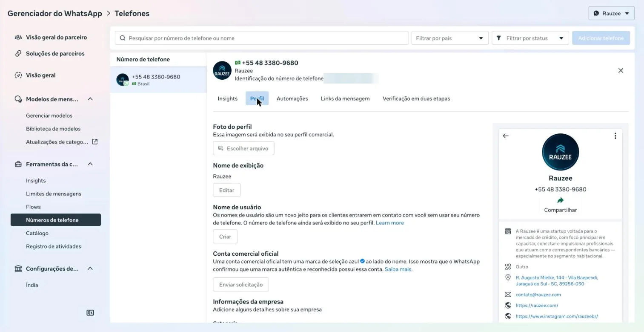Click the Configurações bank building icon

18,269
